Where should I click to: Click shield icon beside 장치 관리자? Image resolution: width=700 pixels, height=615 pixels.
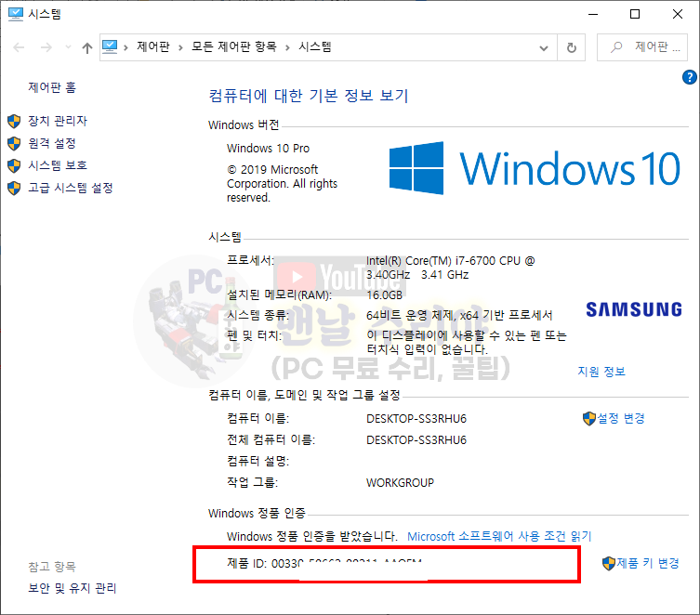coord(14,121)
